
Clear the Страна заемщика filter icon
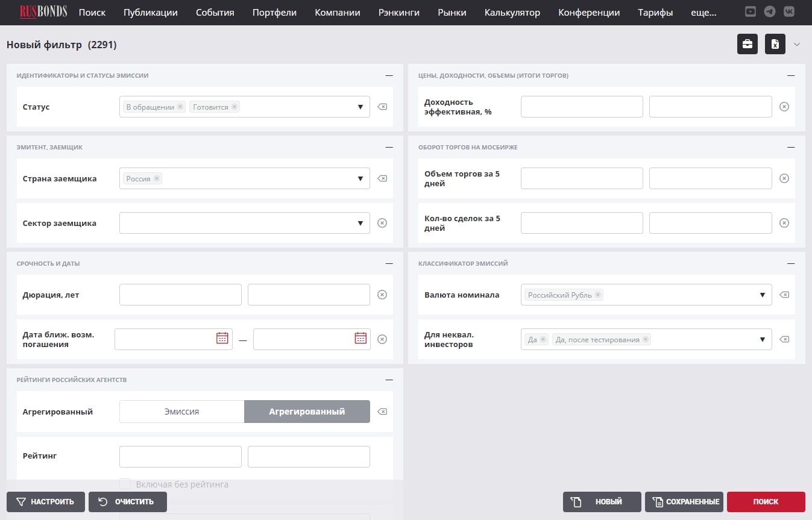pyautogui.click(x=382, y=178)
